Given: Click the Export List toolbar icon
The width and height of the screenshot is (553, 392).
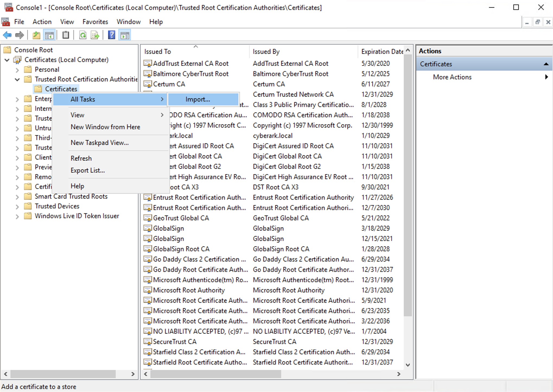Looking at the screenshot, I should click(95, 35).
